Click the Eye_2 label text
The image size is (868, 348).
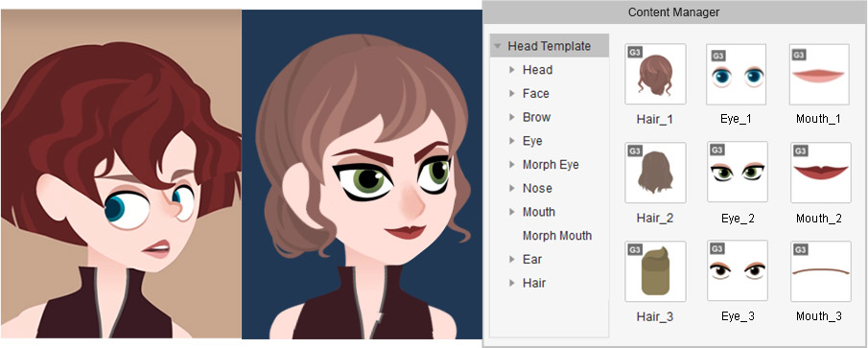[x=738, y=218]
